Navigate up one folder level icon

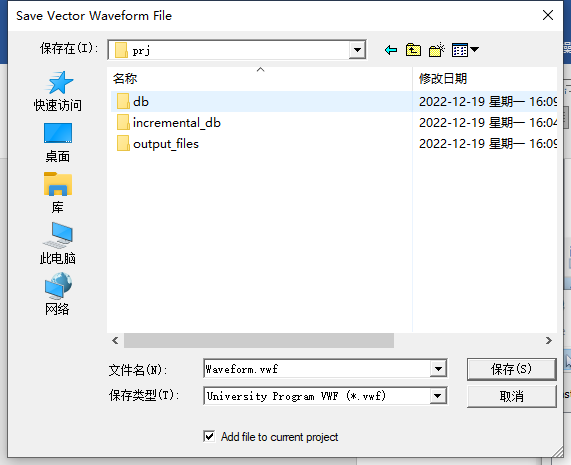point(413,50)
